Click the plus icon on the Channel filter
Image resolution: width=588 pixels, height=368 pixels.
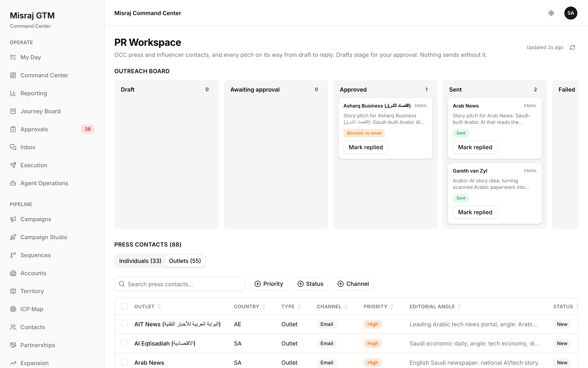tap(340, 284)
